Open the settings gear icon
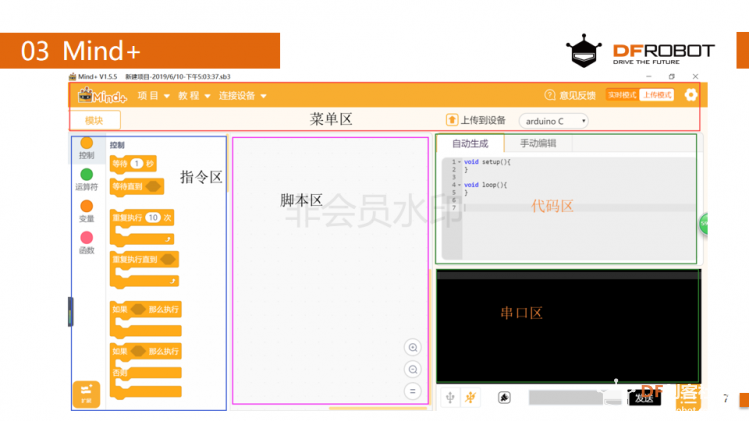Screen dimensions: 749x421 691,95
